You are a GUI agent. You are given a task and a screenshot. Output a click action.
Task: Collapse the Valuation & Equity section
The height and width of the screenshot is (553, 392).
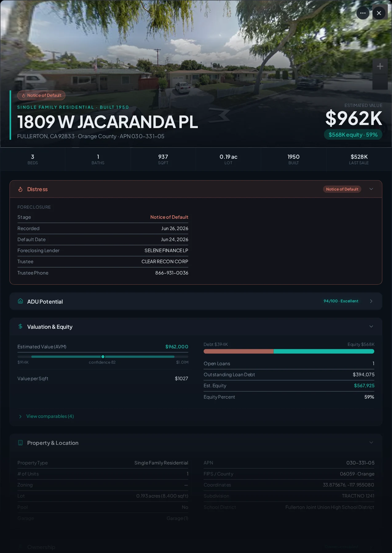pos(371,326)
